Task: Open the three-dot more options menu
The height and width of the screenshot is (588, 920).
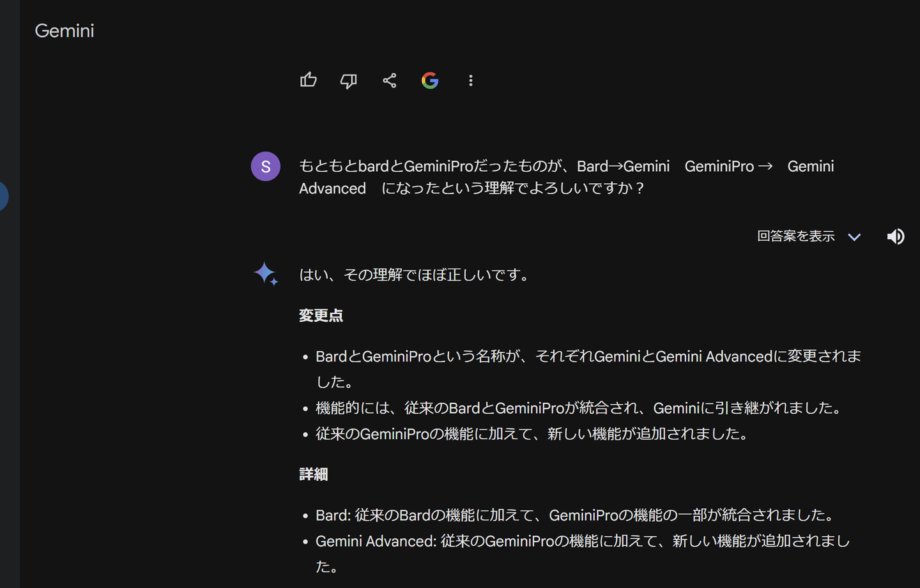Action: point(471,80)
